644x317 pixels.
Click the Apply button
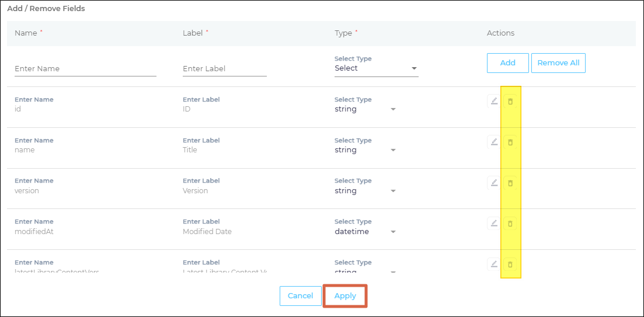(345, 296)
